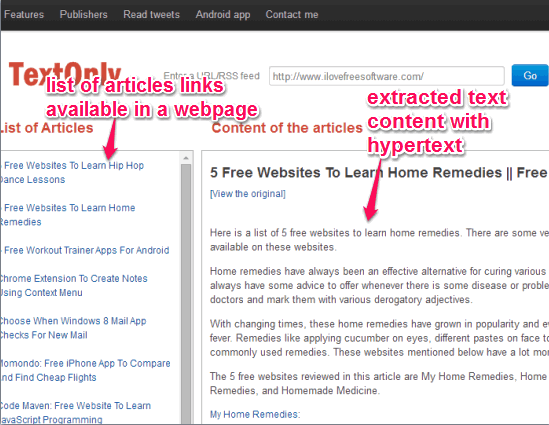
Task: Open Chrome Extension To Create Notes link
Action: pos(74,285)
